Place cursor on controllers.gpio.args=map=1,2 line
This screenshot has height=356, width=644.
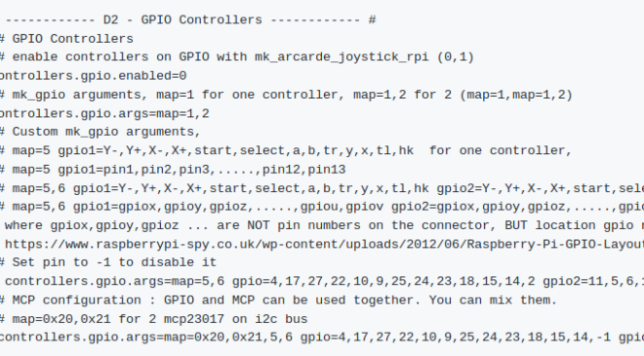[x=104, y=114]
